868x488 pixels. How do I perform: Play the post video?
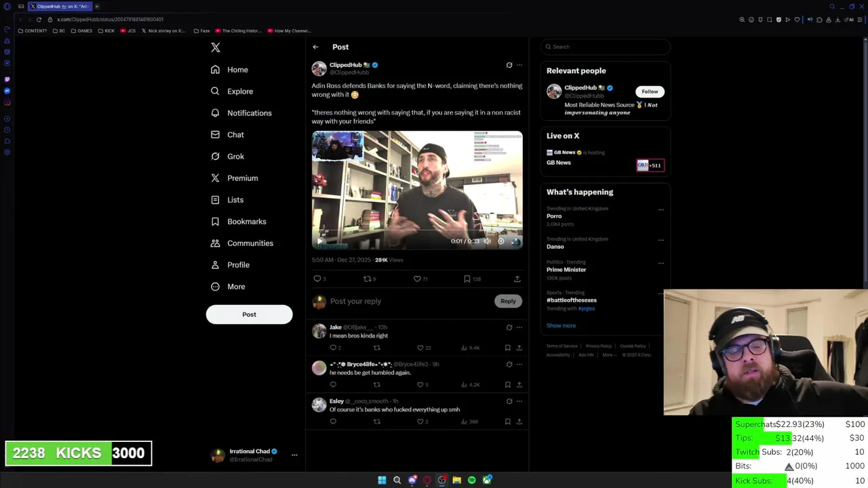320,241
